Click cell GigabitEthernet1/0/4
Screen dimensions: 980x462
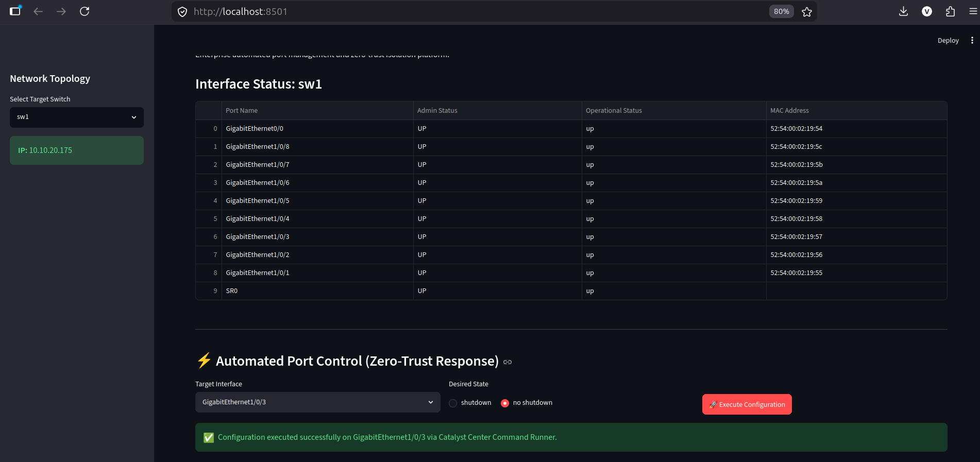317,219
